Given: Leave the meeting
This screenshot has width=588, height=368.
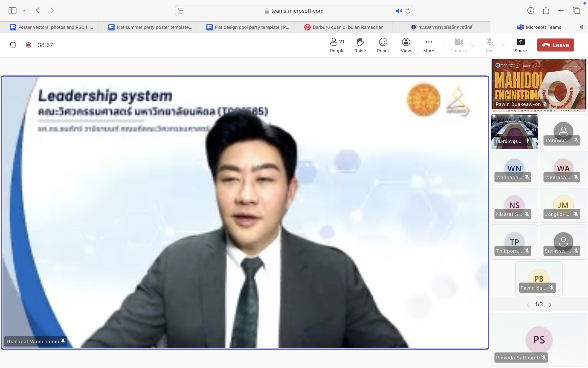Looking at the screenshot, I should (x=555, y=45).
